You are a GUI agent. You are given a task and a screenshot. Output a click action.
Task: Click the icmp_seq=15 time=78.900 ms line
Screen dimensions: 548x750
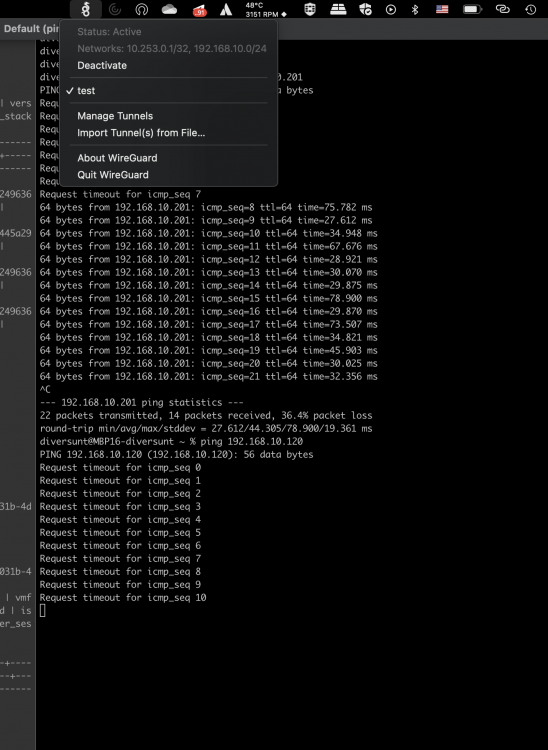coord(208,298)
